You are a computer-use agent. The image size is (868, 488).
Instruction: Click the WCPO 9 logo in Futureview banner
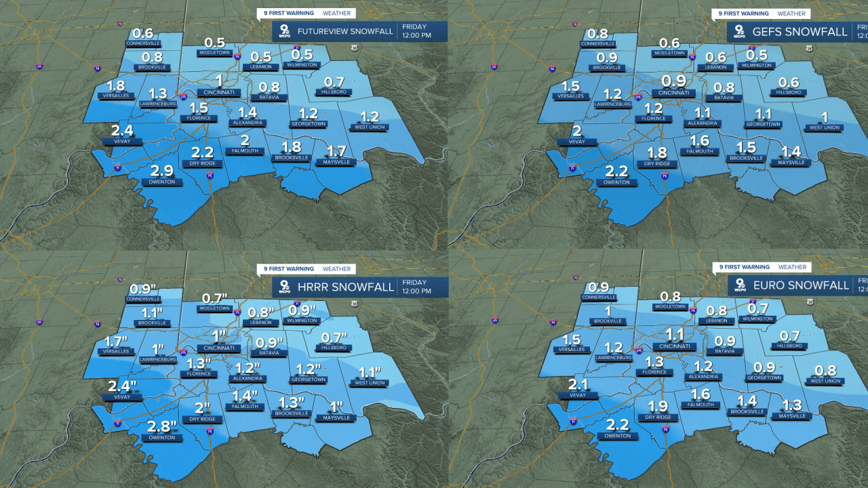(x=283, y=31)
